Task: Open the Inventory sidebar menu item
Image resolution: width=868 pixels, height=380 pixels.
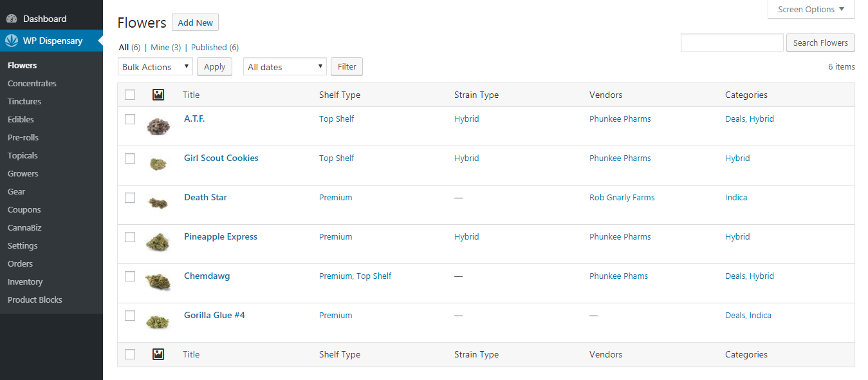Action: click(25, 281)
